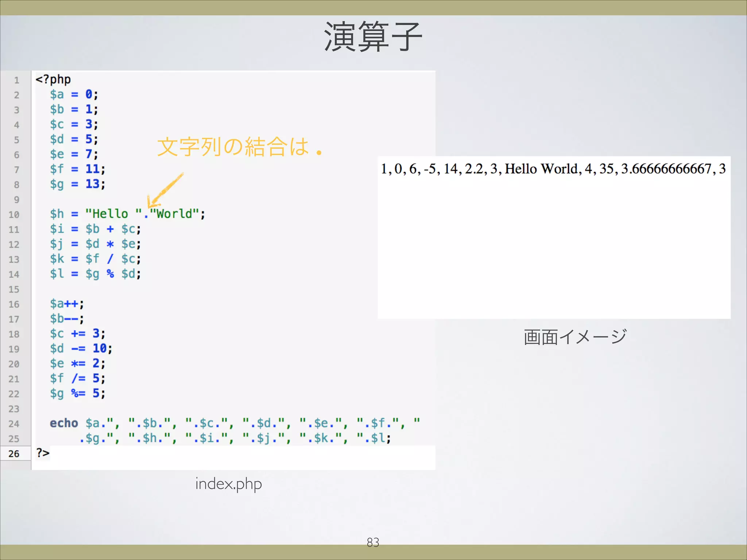Select the code line $a = 0;
This screenshot has height=560, width=747.
(74, 94)
